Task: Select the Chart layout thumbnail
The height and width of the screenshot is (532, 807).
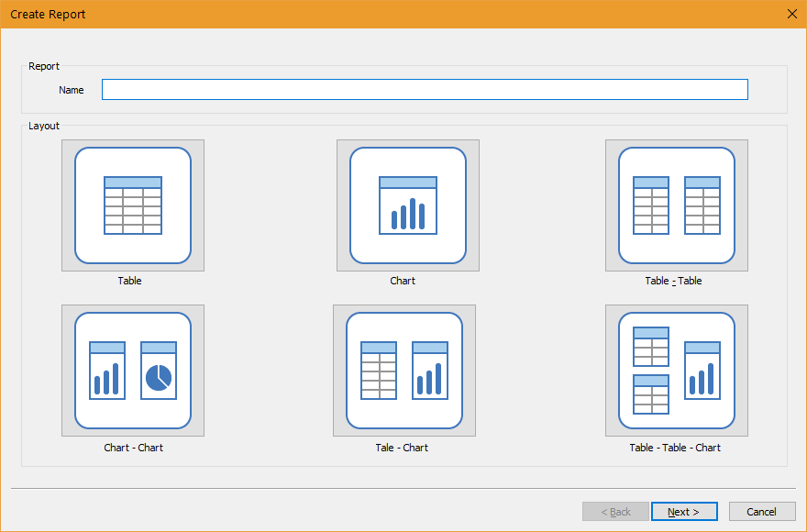Action: point(407,205)
